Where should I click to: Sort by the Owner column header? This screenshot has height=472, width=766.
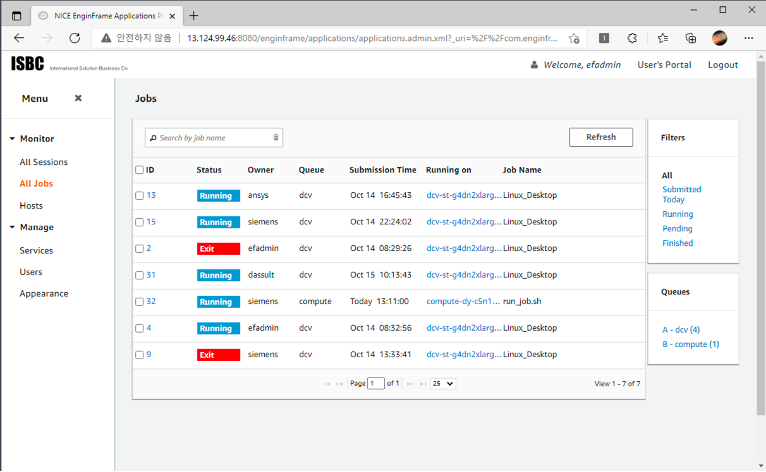tap(260, 170)
